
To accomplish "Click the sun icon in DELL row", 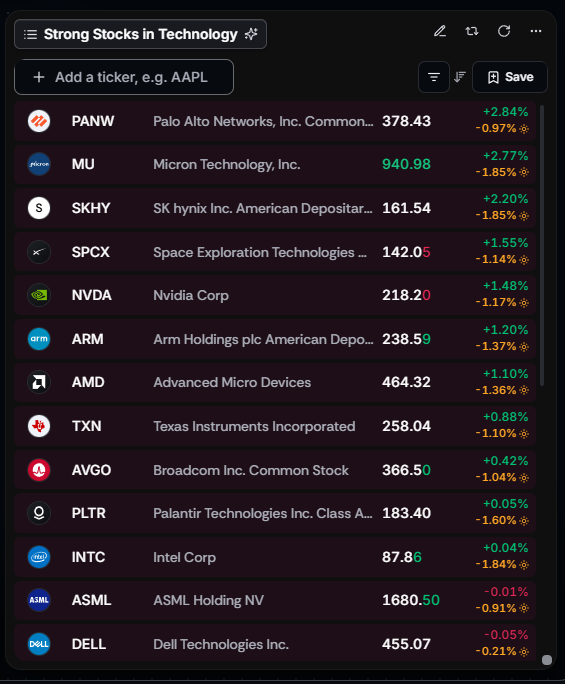I will (x=524, y=652).
